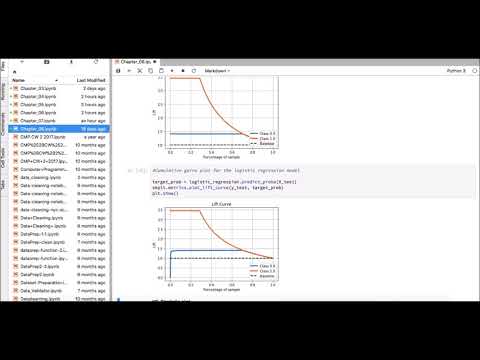Image resolution: width=480 pixels, height=360 pixels.
Task: Open Computer+Programming notebook file
Action: [x=59, y=169]
